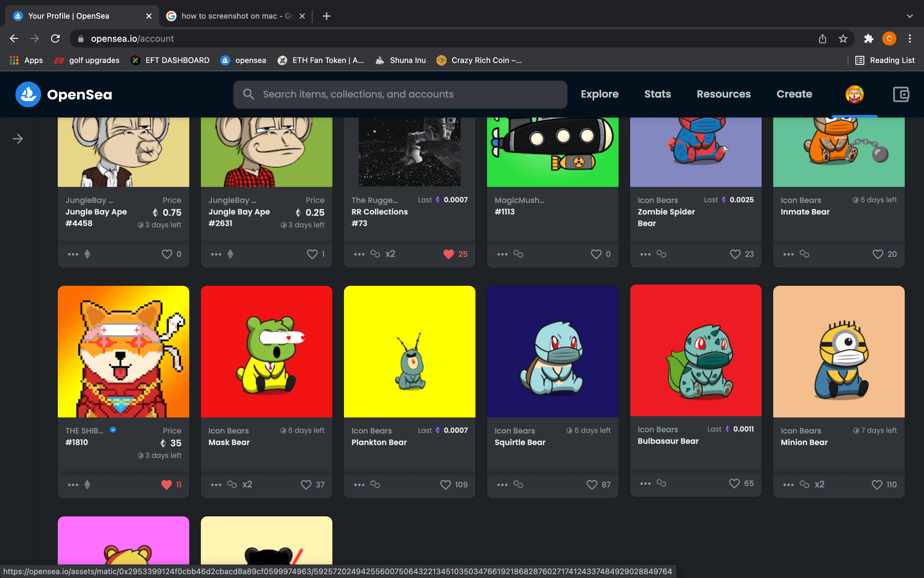
Task: Open more options on THE SHIB #1810
Action: pos(73,485)
